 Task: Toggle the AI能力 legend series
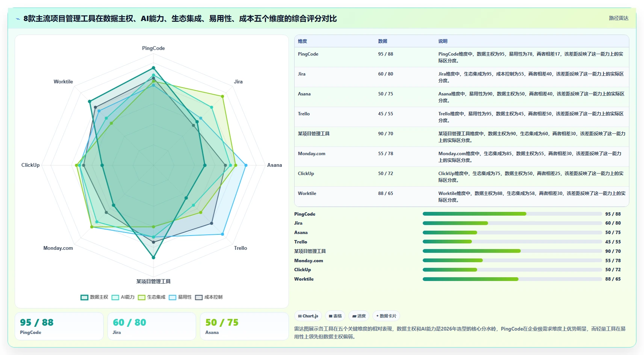click(x=123, y=297)
